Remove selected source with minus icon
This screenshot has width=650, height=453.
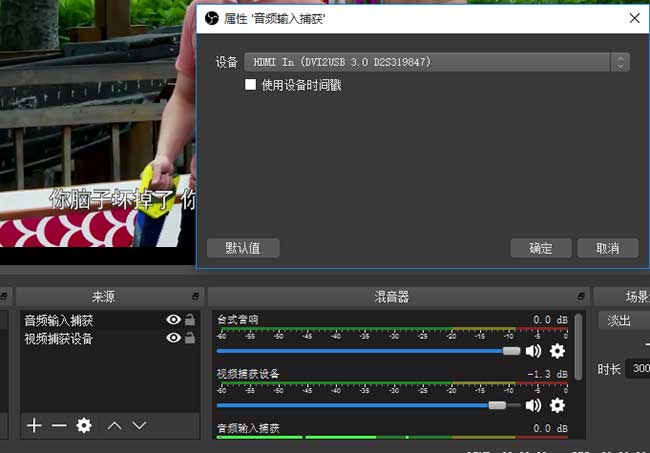point(59,425)
